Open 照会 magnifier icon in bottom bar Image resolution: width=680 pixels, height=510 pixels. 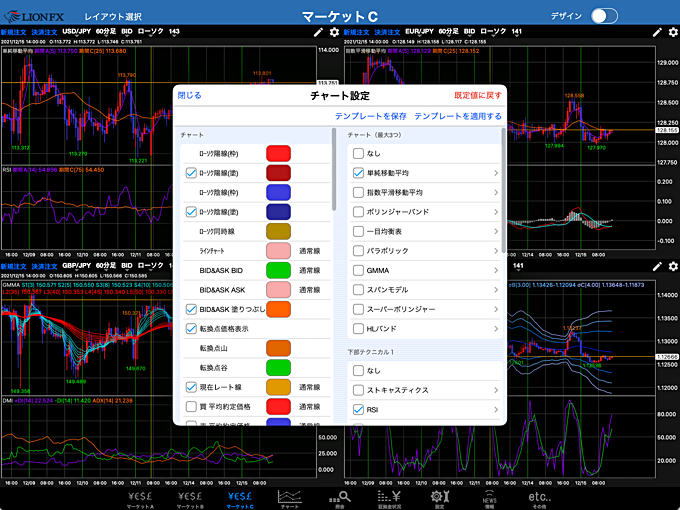(340, 499)
